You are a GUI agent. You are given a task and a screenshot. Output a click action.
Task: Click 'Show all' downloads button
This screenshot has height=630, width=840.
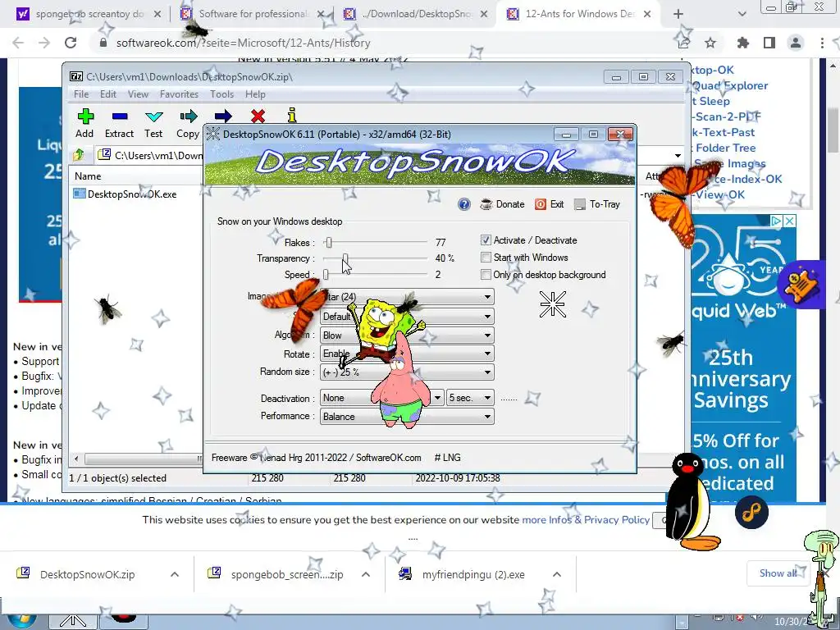coord(778,573)
